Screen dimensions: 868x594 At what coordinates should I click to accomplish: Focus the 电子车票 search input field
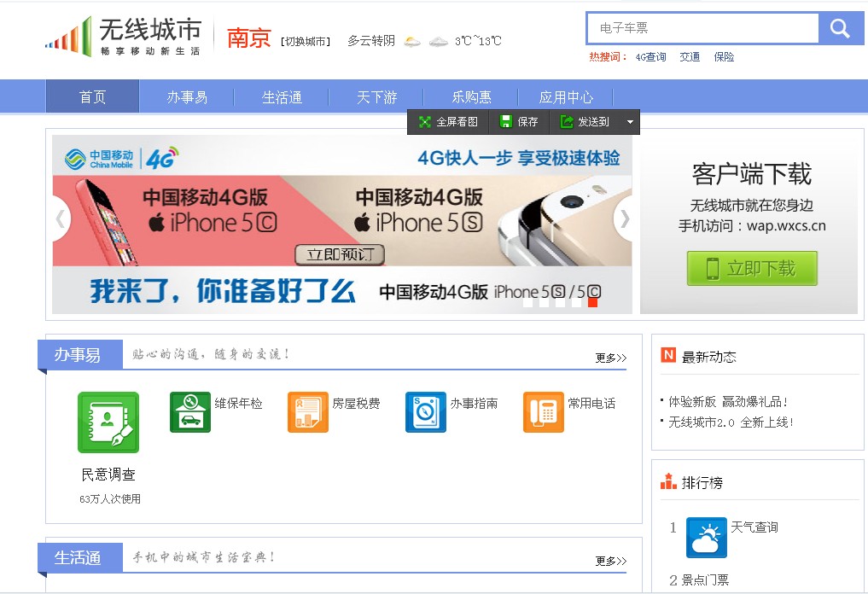point(703,27)
